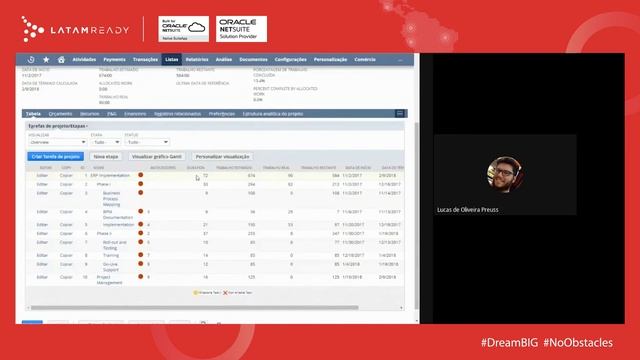Click Editar link for ERP Implementation row
Image resolution: width=640 pixels, height=360 pixels.
coord(42,176)
